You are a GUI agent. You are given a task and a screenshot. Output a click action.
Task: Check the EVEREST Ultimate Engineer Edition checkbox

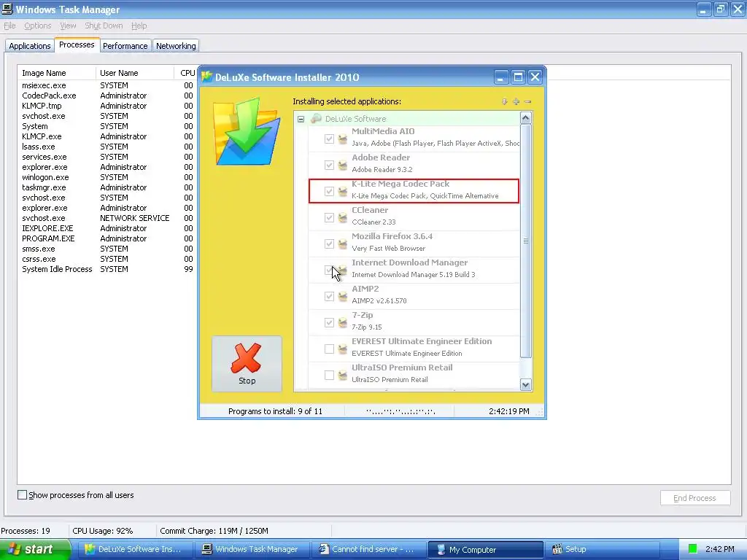pyautogui.click(x=329, y=349)
